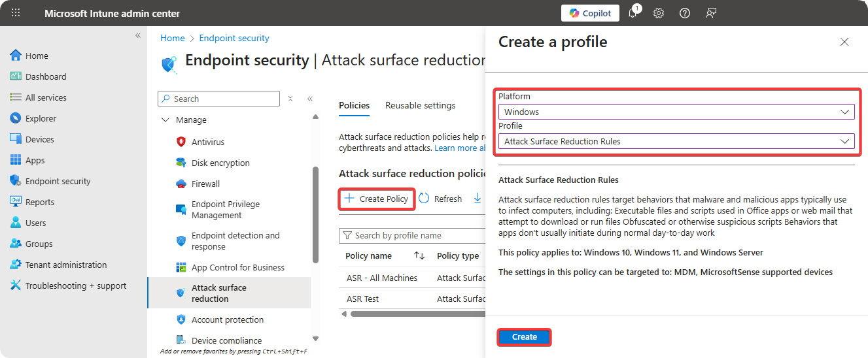Screen dimensions: 868x358
Task: Open the settings gear icon
Action: pos(659,13)
